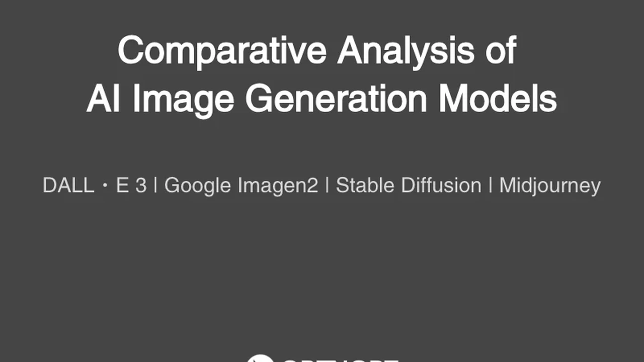Click the word "Generation" in the title

click(336, 98)
